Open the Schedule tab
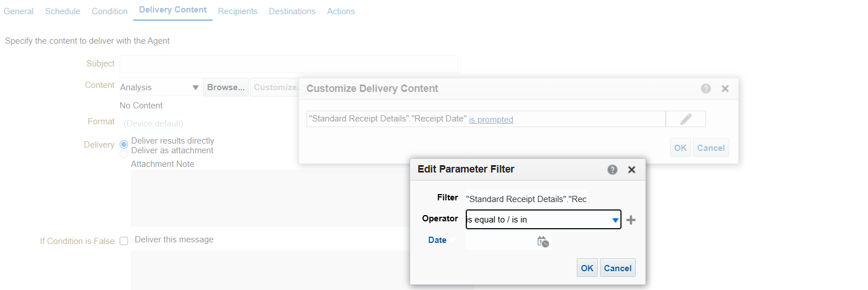Image resolution: width=868 pixels, height=290 pixels. click(x=62, y=11)
